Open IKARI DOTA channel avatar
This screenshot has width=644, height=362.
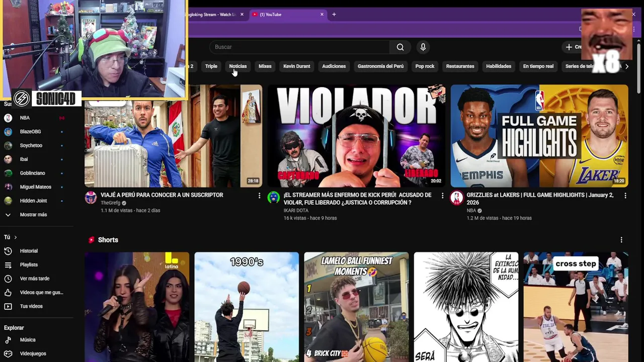tap(273, 198)
